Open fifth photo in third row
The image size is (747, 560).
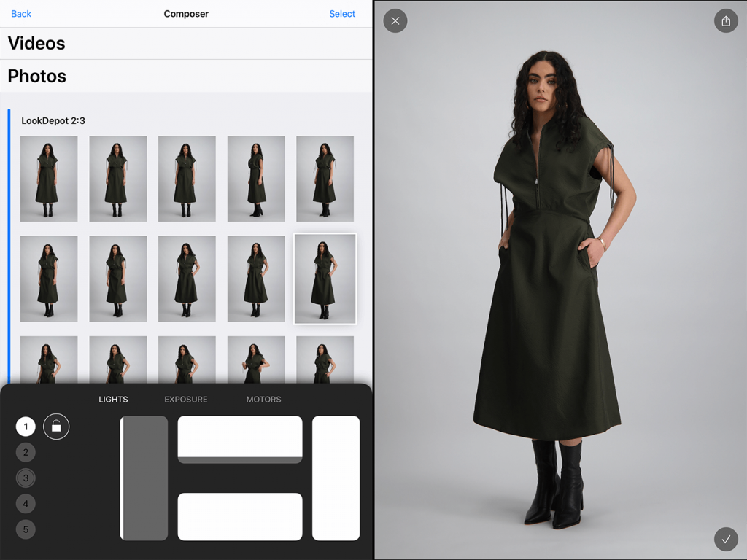tap(325, 359)
